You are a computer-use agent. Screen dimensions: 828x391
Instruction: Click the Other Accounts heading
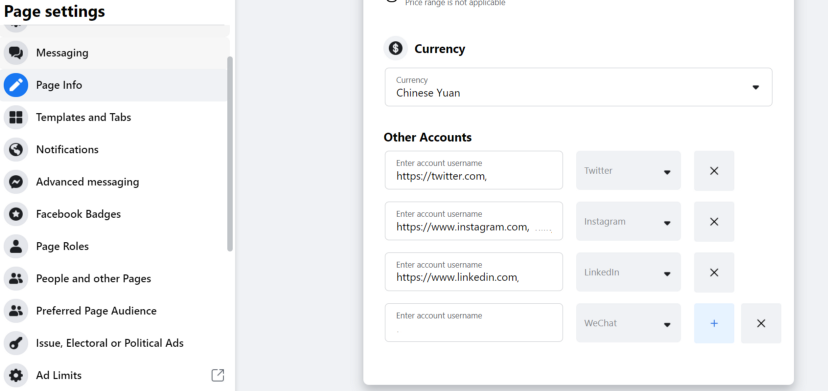[428, 137]
